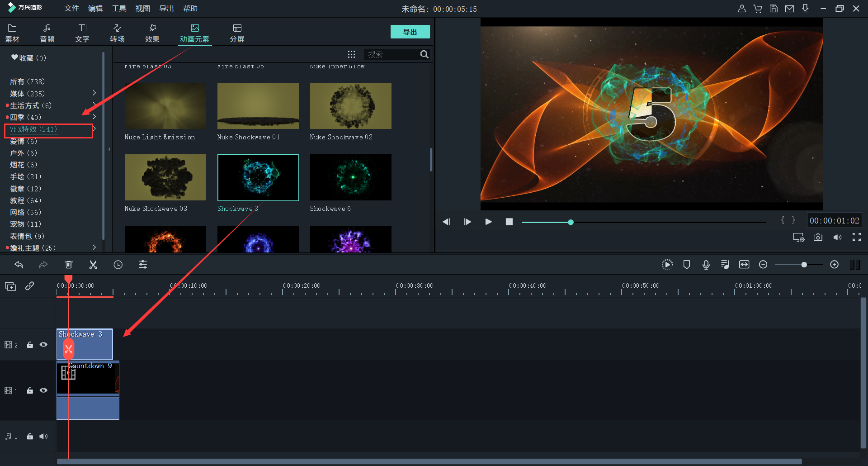Open the speed clock tool

118,265
